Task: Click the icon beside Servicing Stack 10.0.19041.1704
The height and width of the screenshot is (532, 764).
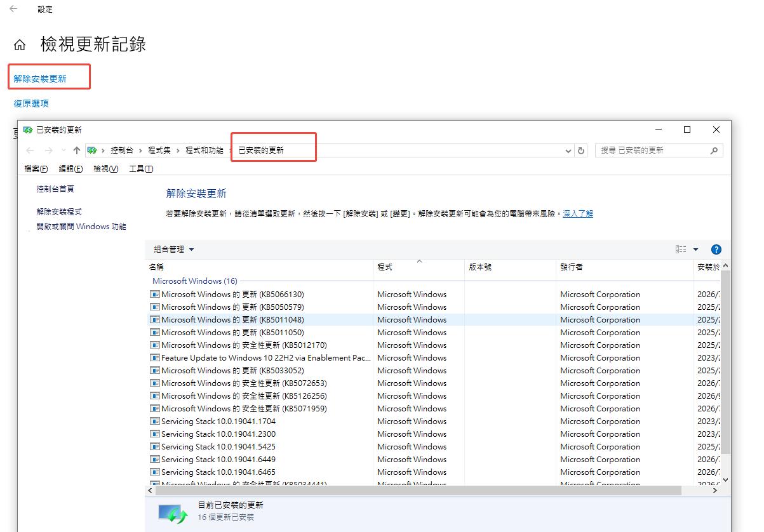Action: pyautogui.click(x=155, y=422)
